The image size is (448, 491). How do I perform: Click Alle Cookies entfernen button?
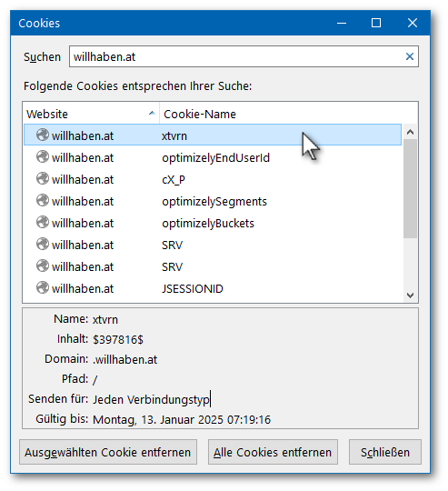click(273, 452)
